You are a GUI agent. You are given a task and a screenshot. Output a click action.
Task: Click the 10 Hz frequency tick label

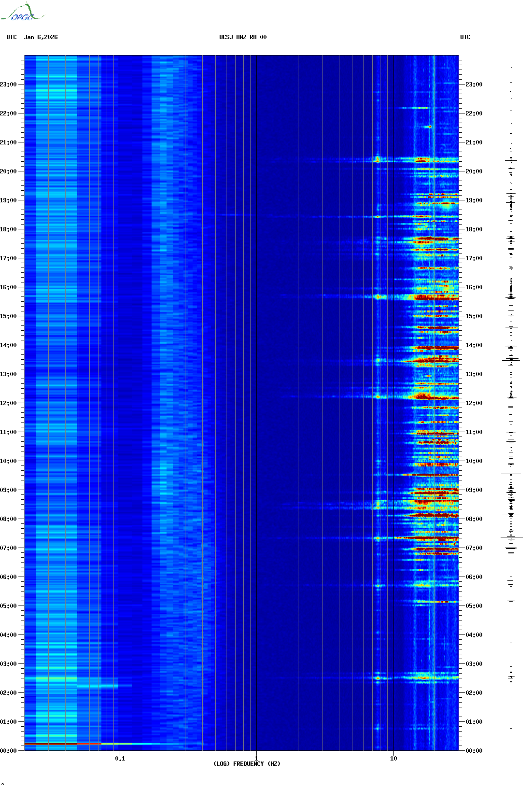point(393,758)
